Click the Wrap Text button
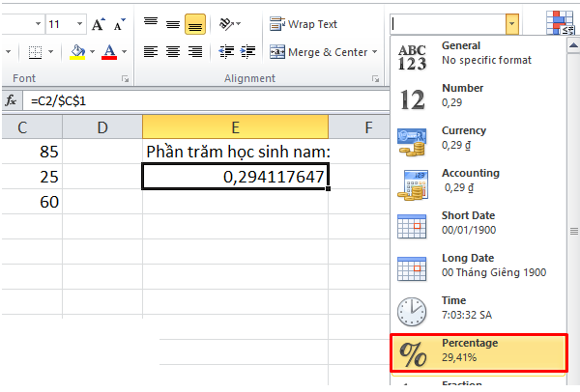The height and width of the screenshot is (392, 580). [304, 24]
